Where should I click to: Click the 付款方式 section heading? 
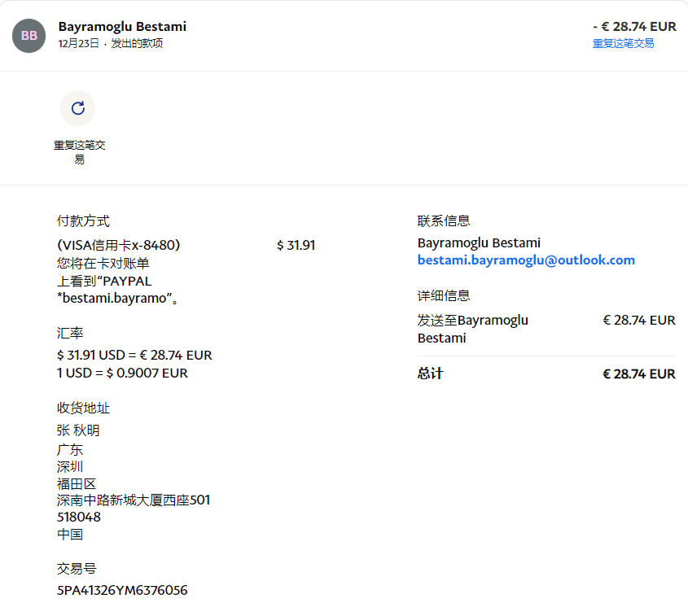pyautogui.click(x=83, y=221)
